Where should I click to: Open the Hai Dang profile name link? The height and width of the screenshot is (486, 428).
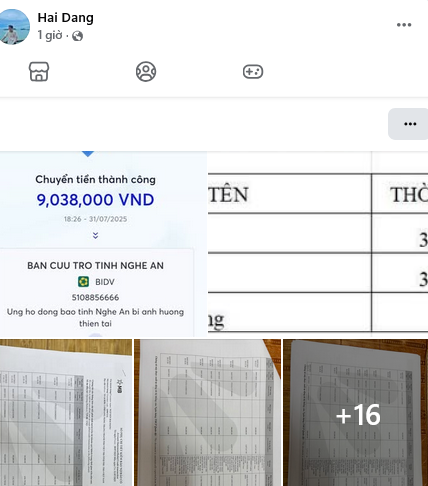[66, 17]
